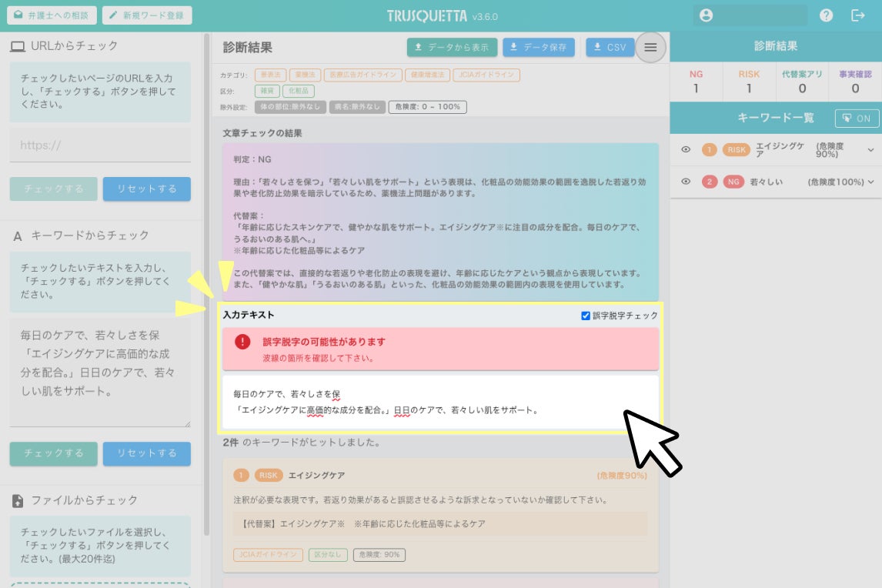Toggle visibility of 若々しい keyword

point(686,182)
